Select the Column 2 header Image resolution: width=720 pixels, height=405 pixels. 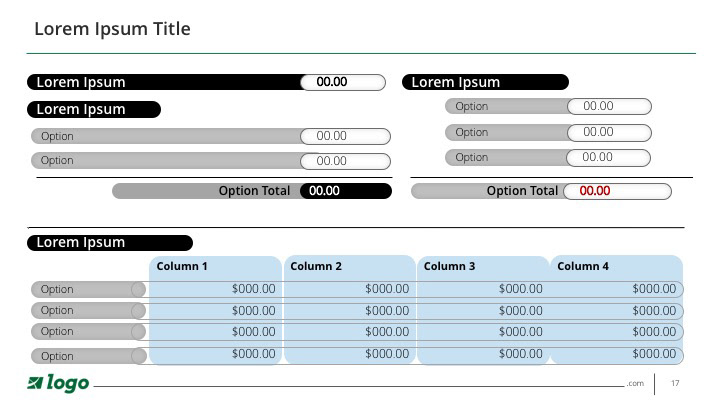[316, 266]
